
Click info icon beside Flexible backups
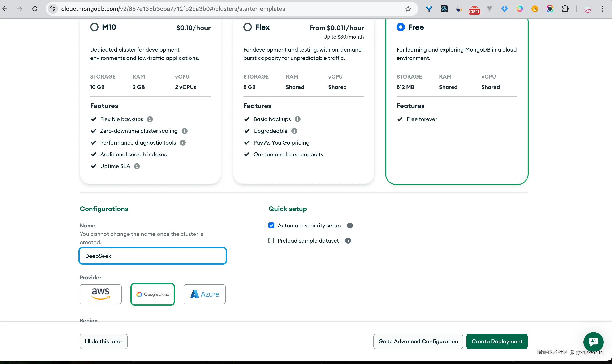pos(150,119)
